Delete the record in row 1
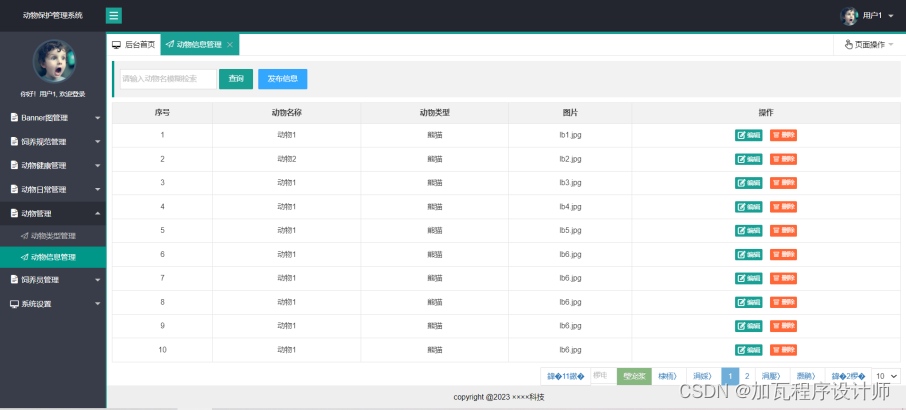 [784, 135]
